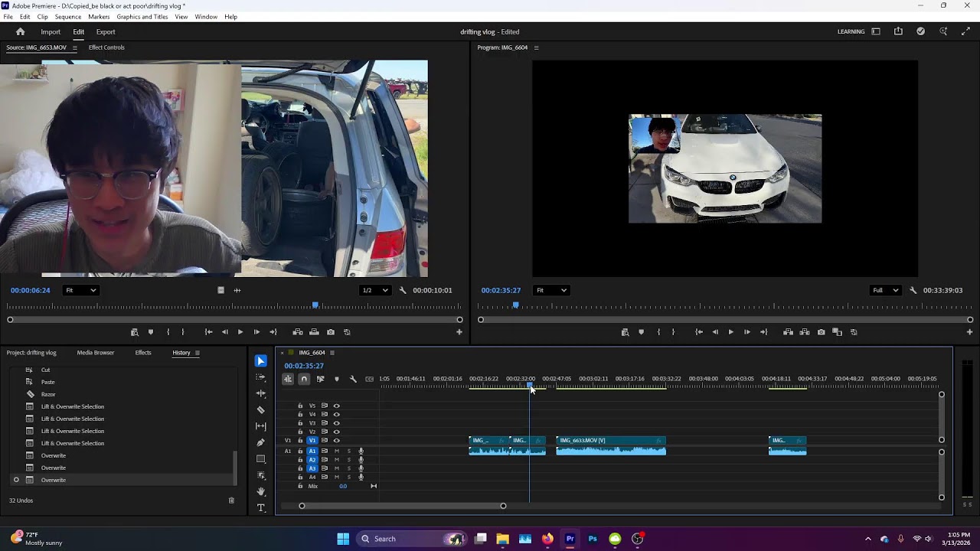Toggle eye visibility of track V1
This screenshot has height=551, width=980.
[x=336, y=441]
